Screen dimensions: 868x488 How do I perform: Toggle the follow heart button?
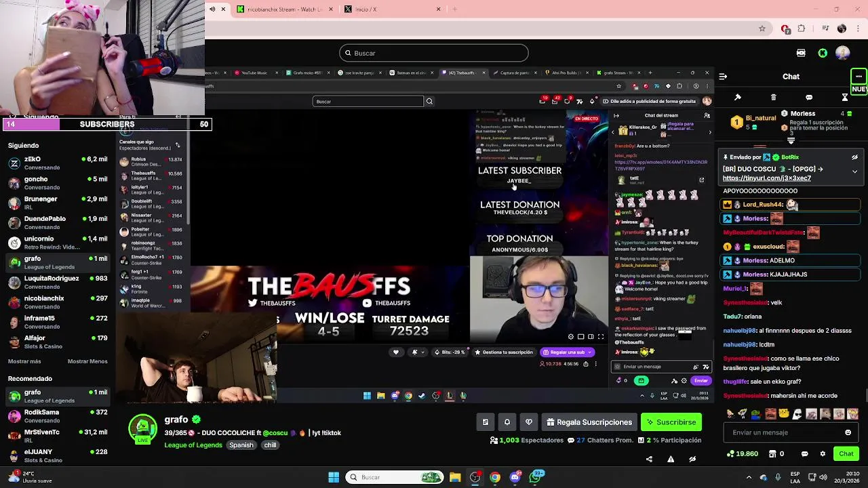pyautogui.click(x=529, y=422)
